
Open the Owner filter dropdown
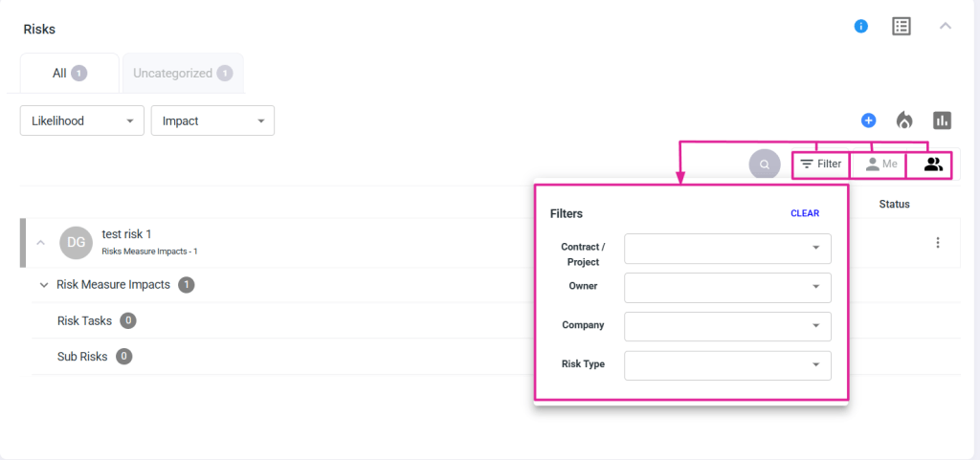click(x=727, y=287)
